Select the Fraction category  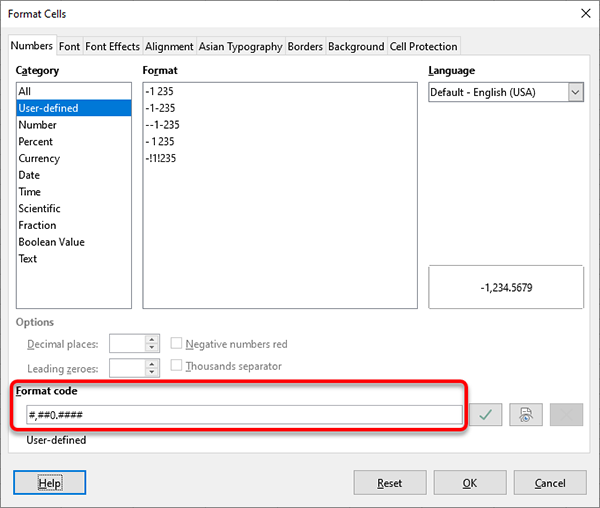click(74, 225)
